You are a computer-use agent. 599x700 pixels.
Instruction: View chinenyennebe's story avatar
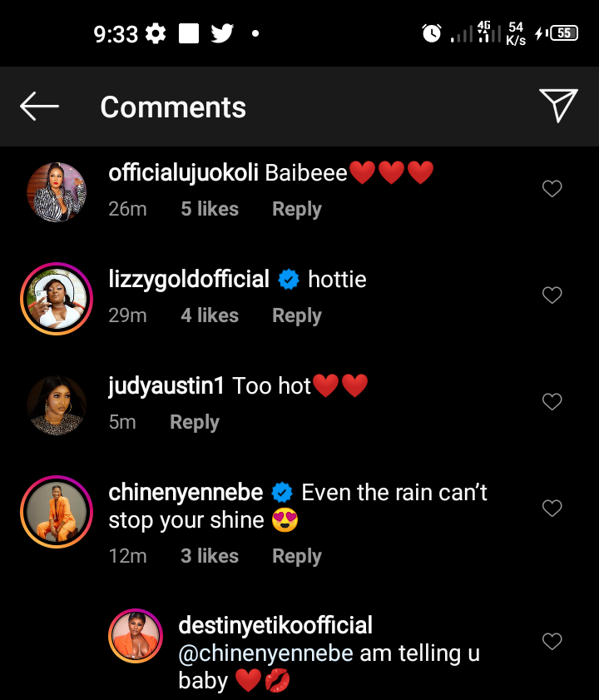point(57,512)
